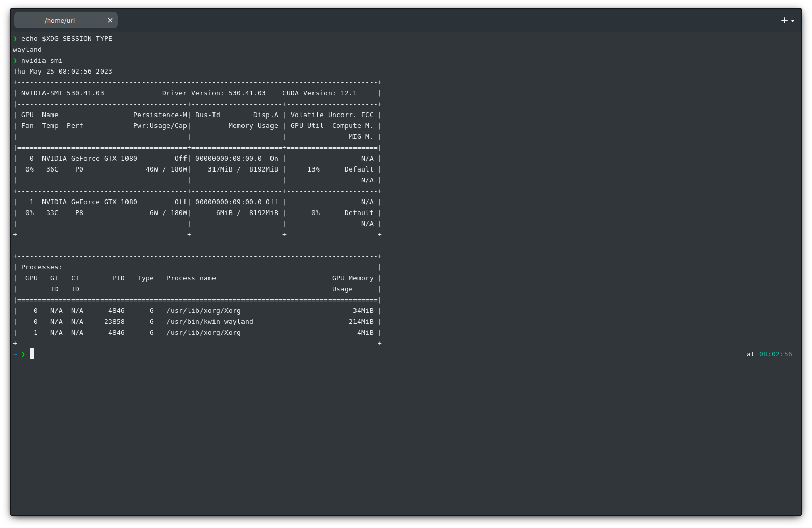812x528 pixels.
Task: Select the /home/uri tab
Action: click(x=60, y=20)
